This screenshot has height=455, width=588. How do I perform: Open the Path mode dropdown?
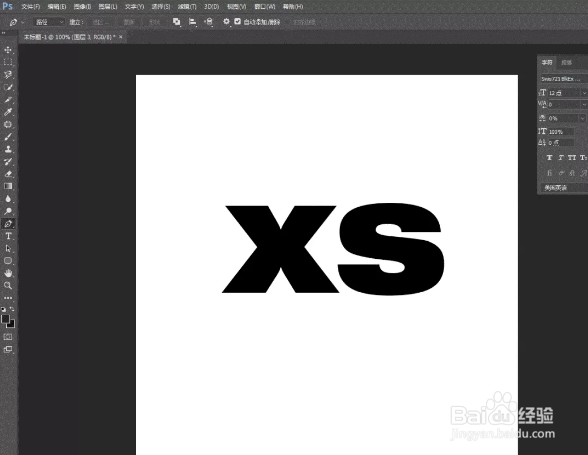click(50, 22)
